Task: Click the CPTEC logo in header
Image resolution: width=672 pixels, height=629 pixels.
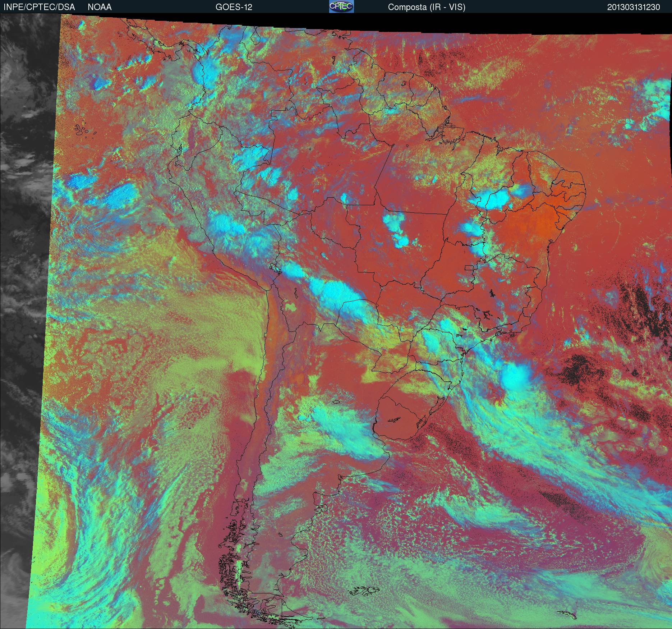Action: click(341, 6)
